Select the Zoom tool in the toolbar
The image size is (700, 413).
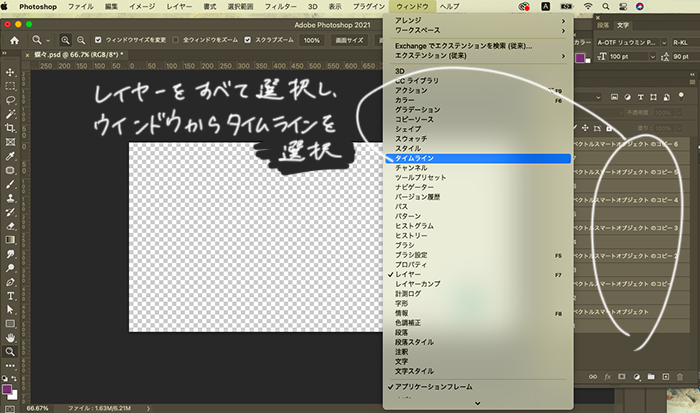tap(10, 352)
